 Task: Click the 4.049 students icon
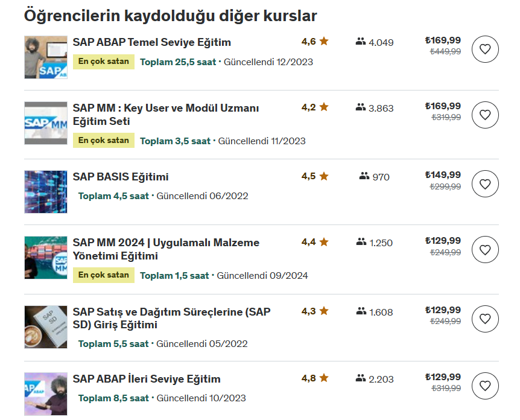click(x=361, y=42)
